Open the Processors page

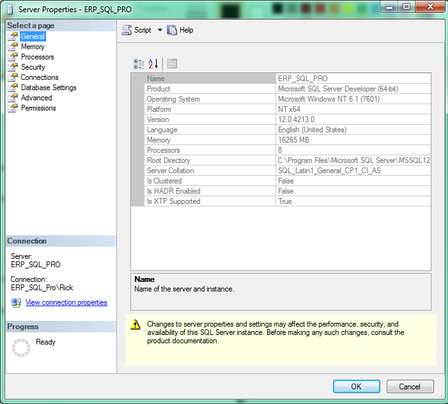pyautogui.click(x=37, y=57)
